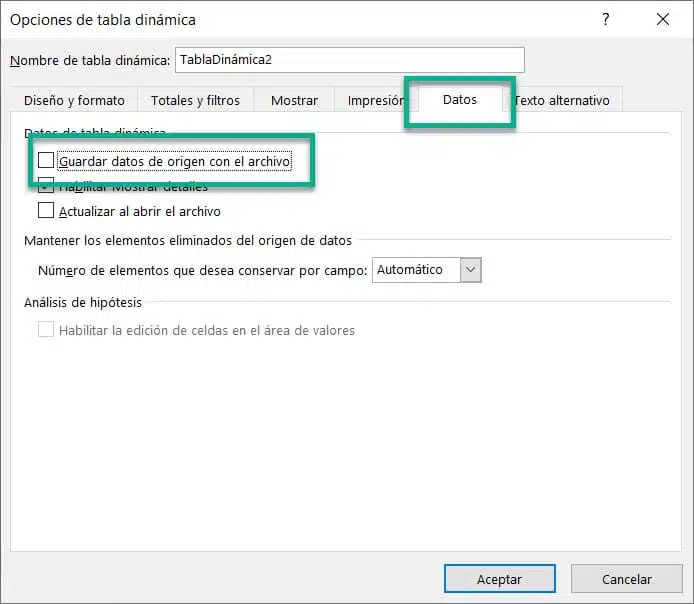
Task: Expand the Automático elements dropdown arrow
Action: (x=470, y=269)
